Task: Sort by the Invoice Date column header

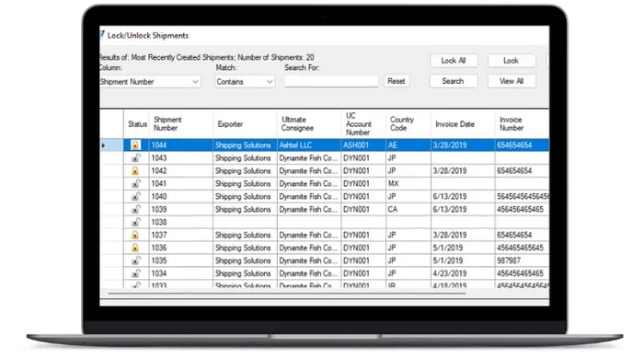Action: pyautogui.click(x=463, y=123)
